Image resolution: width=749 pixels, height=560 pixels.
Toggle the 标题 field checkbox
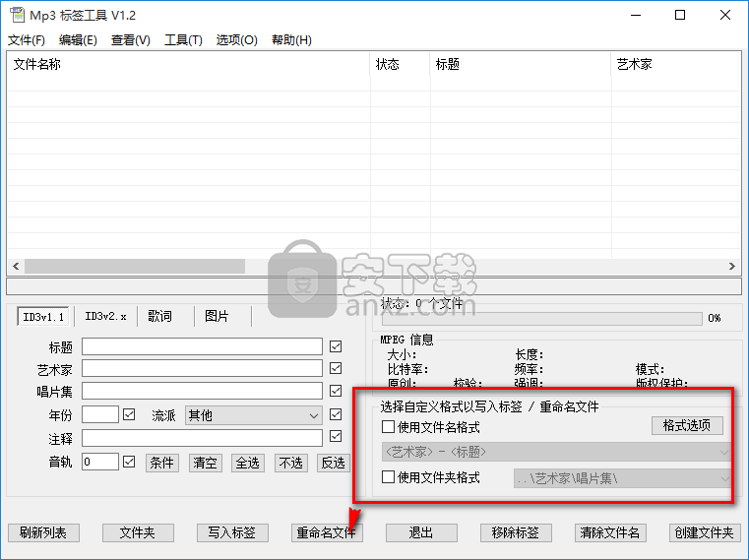[336, 346]
